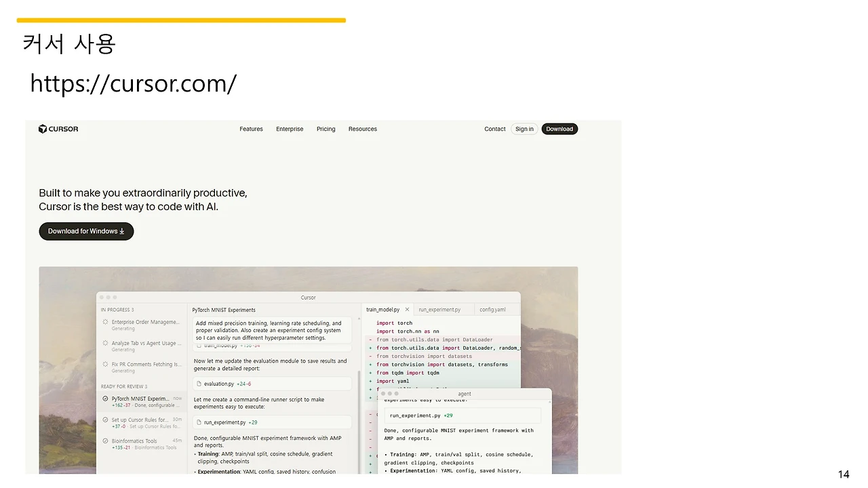Screen dimensions: 868x488
Task: Click the PyTorch MNIST Experiments chat title
Action: pos(224,310)
